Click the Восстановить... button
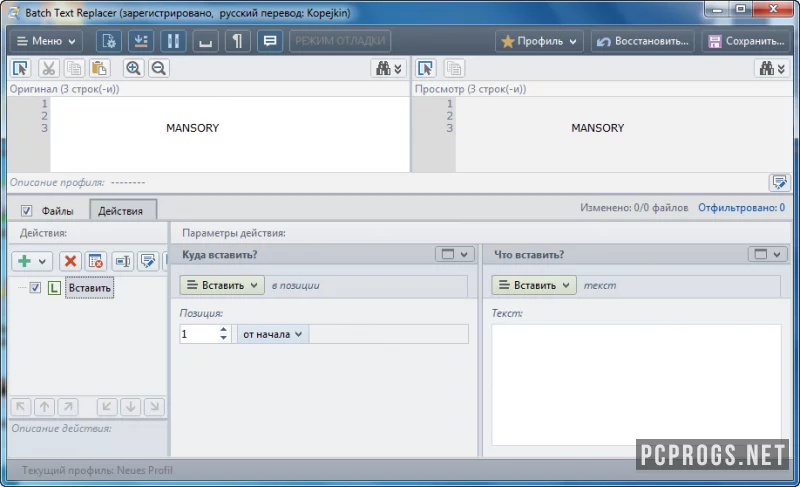The image size is (800, 487). coord(643,41)
